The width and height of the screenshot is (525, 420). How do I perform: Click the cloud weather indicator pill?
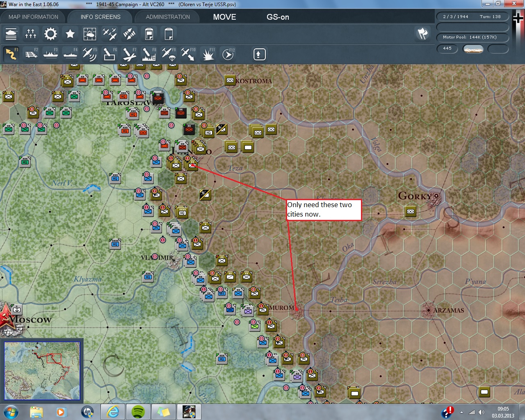[473, 49]
